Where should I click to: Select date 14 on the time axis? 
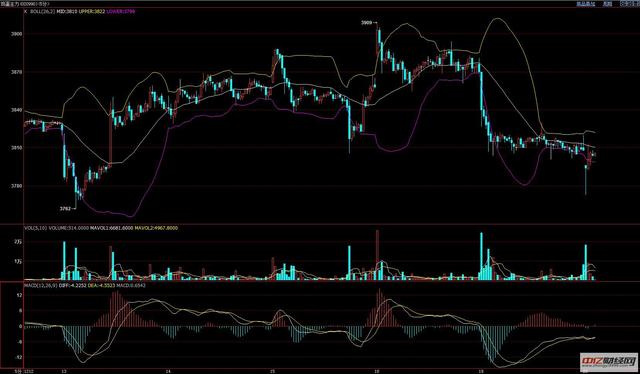168,372
